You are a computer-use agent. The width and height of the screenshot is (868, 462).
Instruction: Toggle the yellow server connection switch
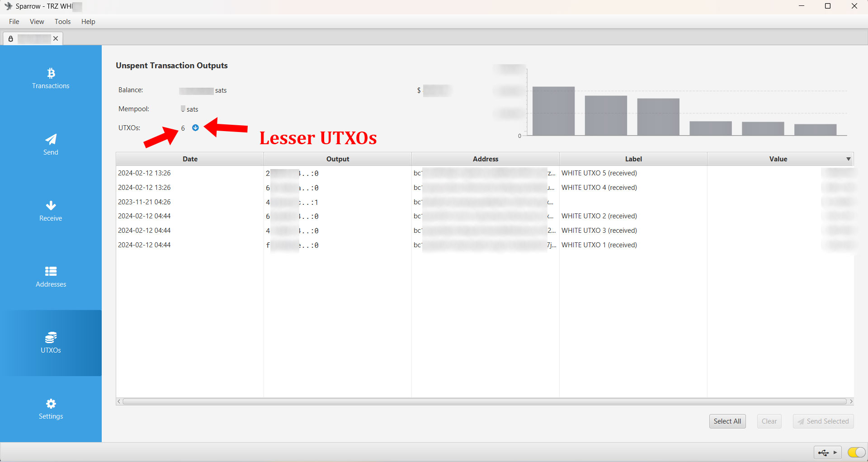[x=856, y=453]
